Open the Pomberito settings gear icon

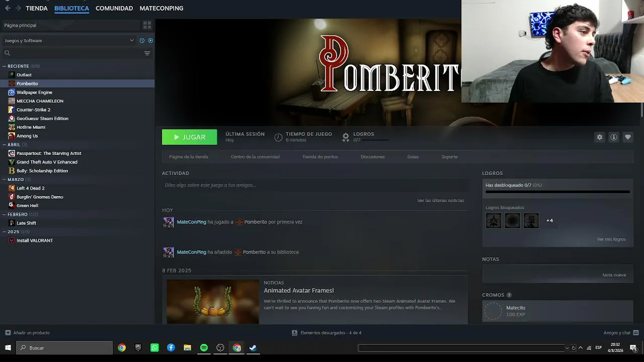600,137
